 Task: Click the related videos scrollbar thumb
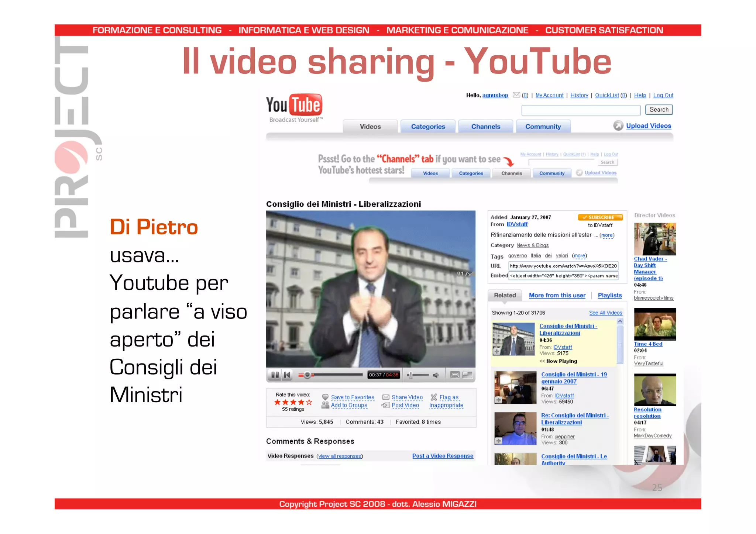tap(620, 345)
